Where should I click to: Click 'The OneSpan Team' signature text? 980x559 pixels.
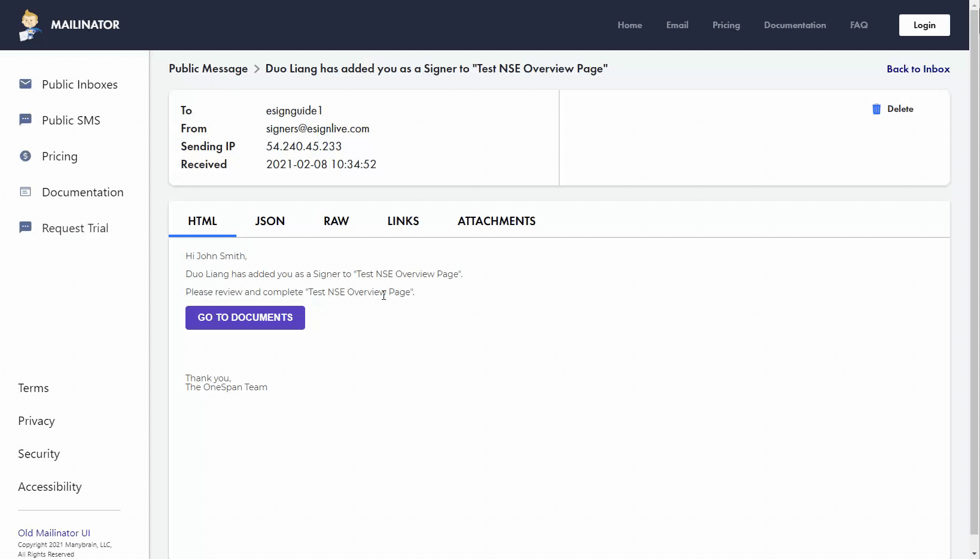pos(226,387)
